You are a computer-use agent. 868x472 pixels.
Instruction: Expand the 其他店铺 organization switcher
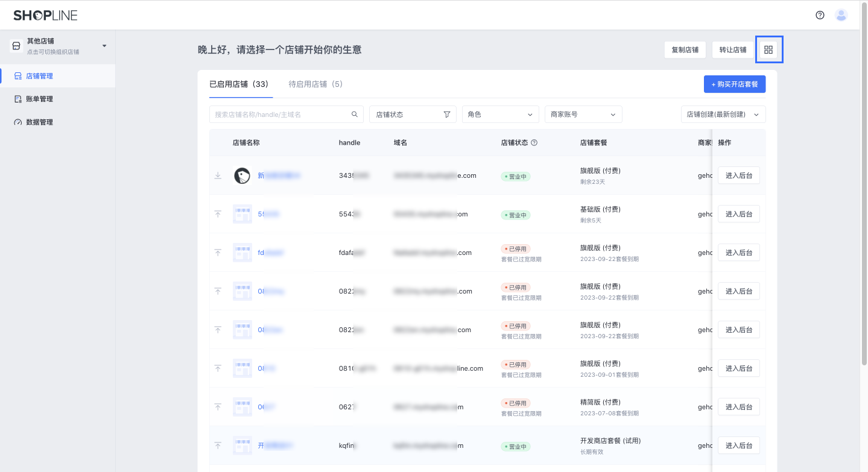click(104, 46)
